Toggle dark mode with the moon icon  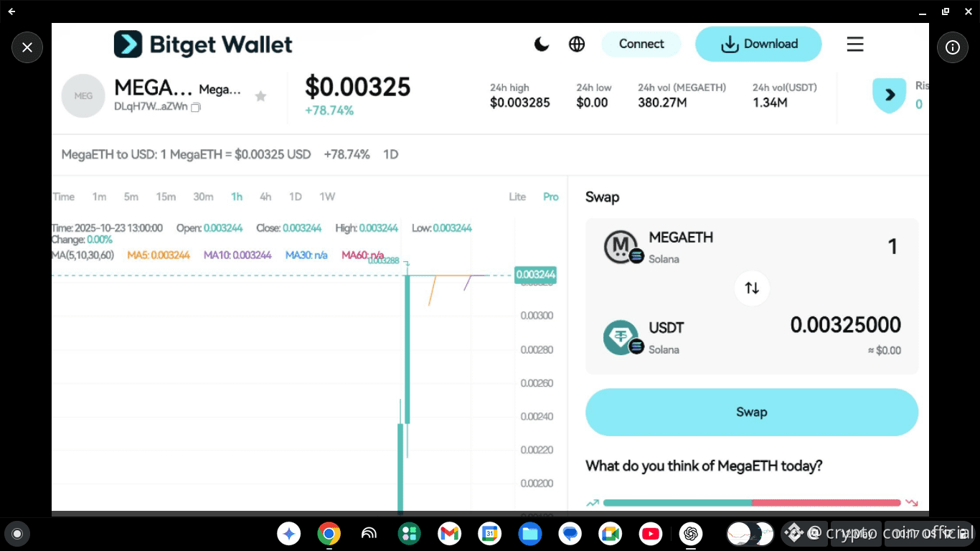coord(542,44)
